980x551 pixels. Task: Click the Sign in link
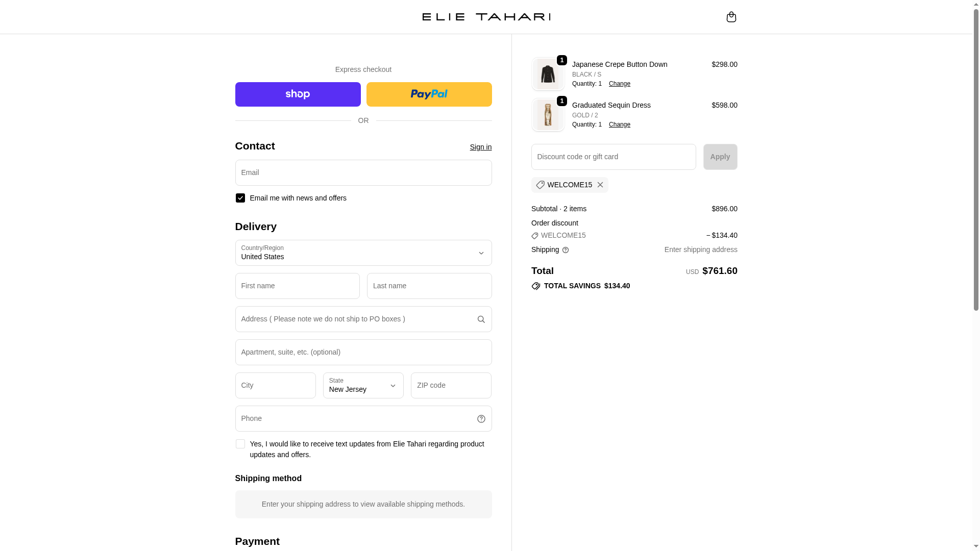coord(481,147)
